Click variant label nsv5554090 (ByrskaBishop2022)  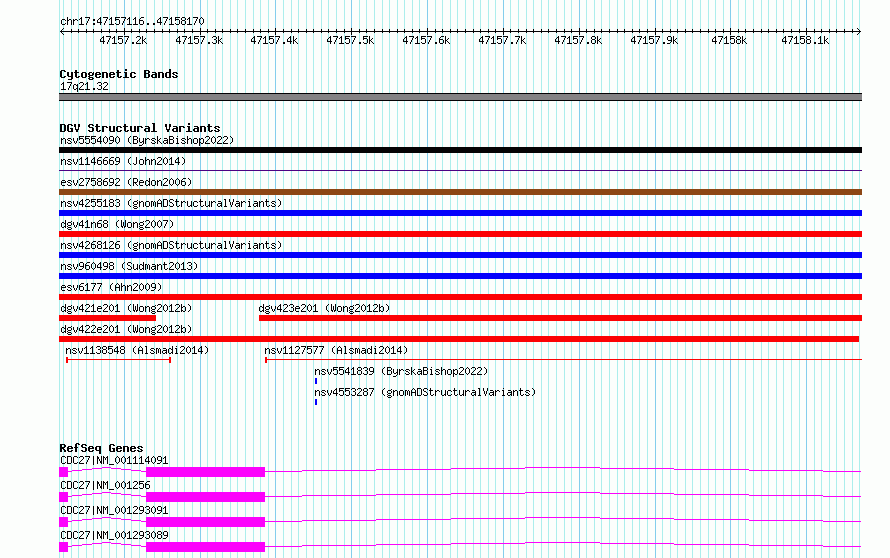(147, 140)
